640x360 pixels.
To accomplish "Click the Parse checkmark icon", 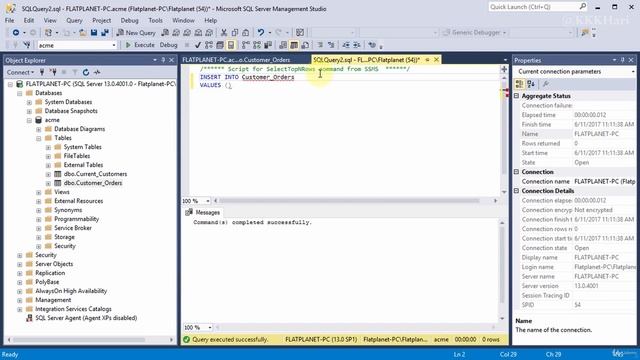I will click(198, 45).
